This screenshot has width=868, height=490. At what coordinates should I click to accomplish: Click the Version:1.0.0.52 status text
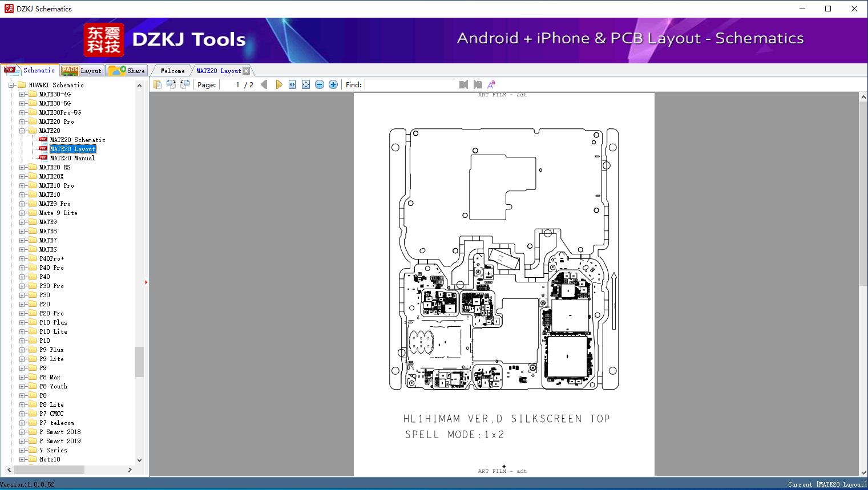28,484
